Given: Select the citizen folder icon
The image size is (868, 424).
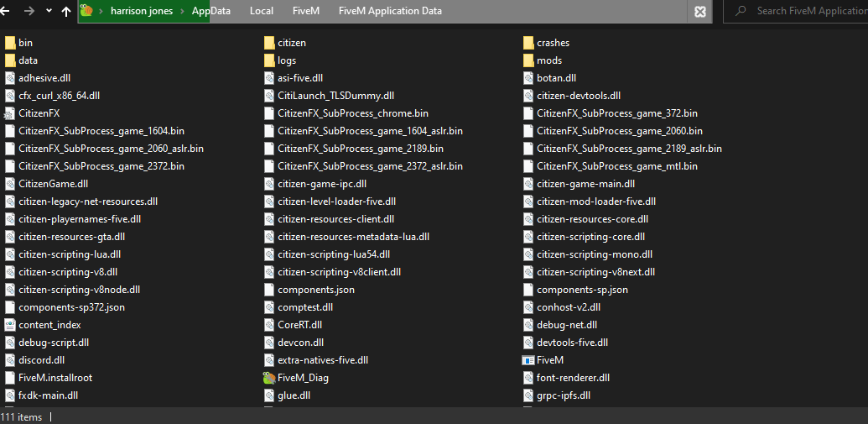Looking at the screenshot, I should coord(269,43).
